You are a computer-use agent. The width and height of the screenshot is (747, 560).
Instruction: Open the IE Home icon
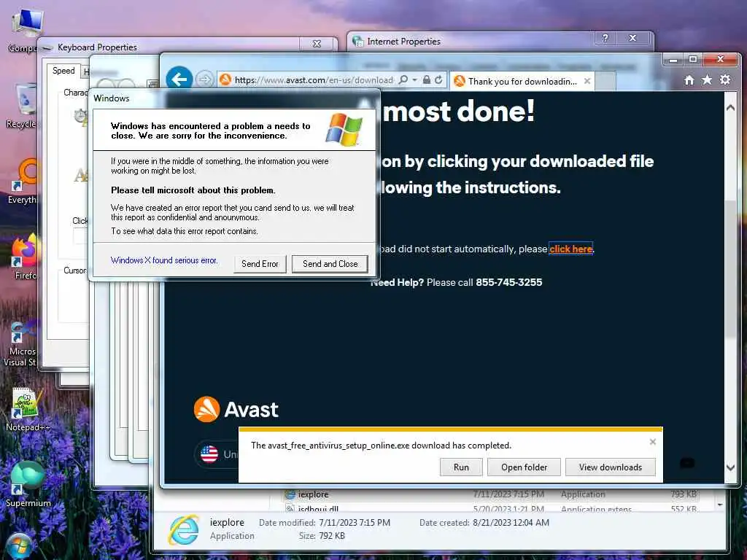coord(689,80)
